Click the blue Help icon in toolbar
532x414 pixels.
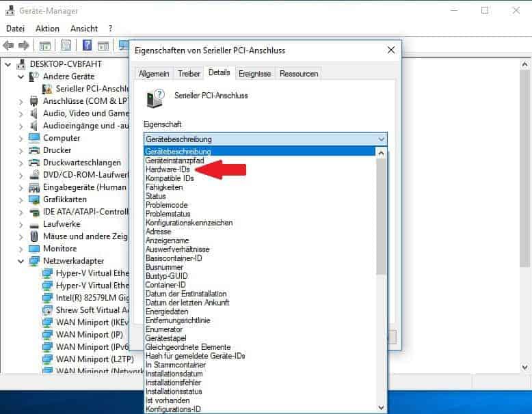87,46
